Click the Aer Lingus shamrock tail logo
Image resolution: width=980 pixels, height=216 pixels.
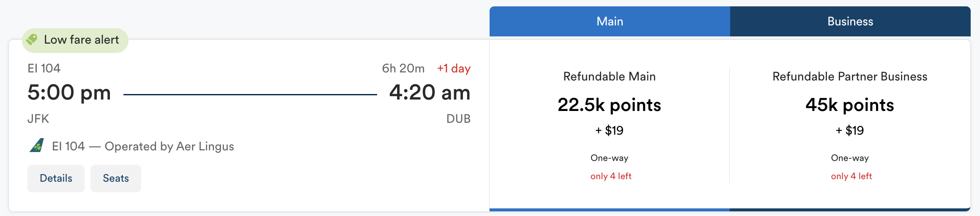pyautogui.click(x=37, y=146)
